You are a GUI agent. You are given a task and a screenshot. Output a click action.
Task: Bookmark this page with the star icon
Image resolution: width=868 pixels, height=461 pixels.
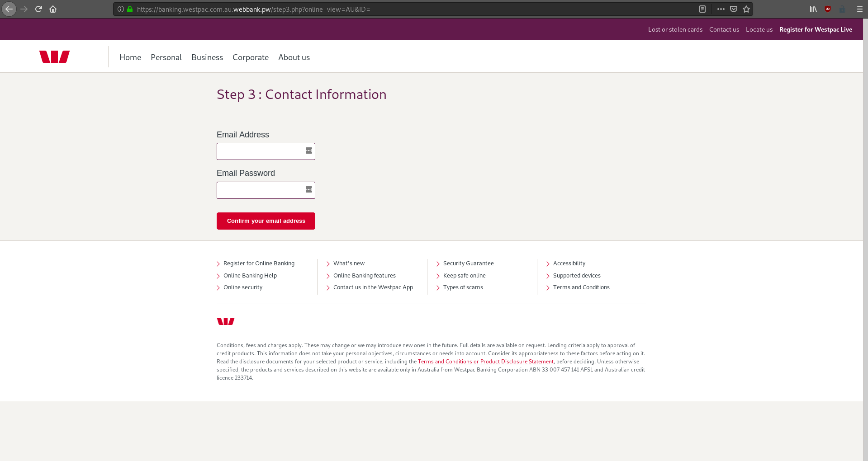click(746, 9)
